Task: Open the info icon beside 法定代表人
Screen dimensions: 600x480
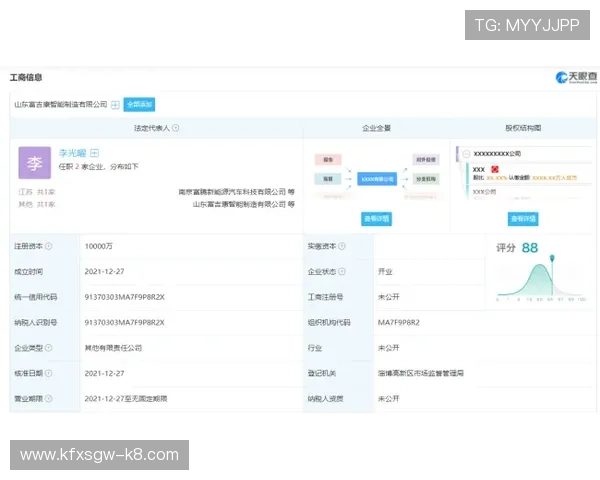Action: (x=176, y=128)
